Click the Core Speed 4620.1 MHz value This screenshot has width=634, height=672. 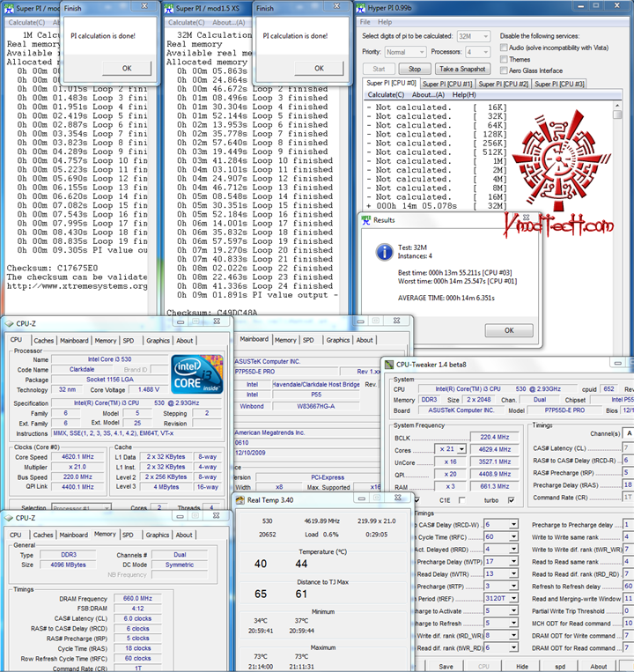(77, 457)
